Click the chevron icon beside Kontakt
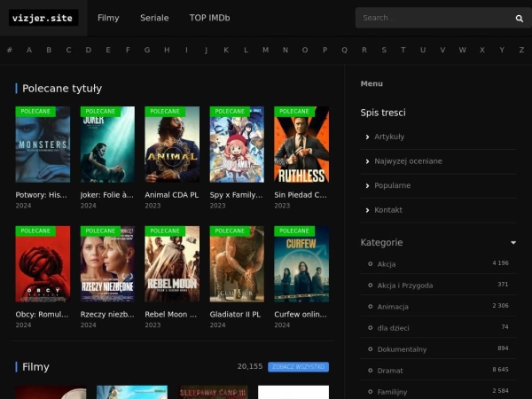 [x=367, y=210]
